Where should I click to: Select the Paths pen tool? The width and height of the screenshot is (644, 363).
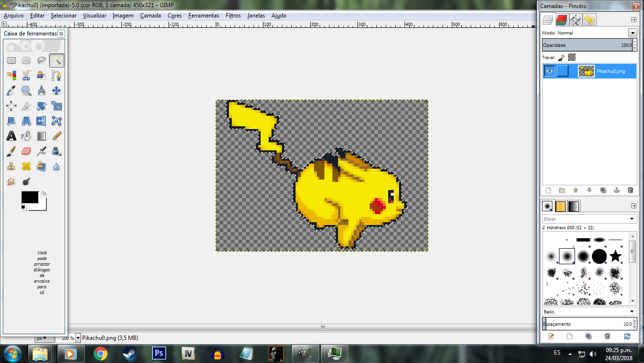[57, 76]
